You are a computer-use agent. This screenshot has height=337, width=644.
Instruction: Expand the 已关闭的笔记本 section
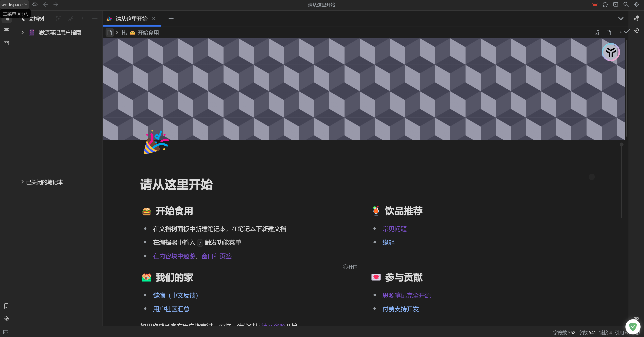coord(23,182)
